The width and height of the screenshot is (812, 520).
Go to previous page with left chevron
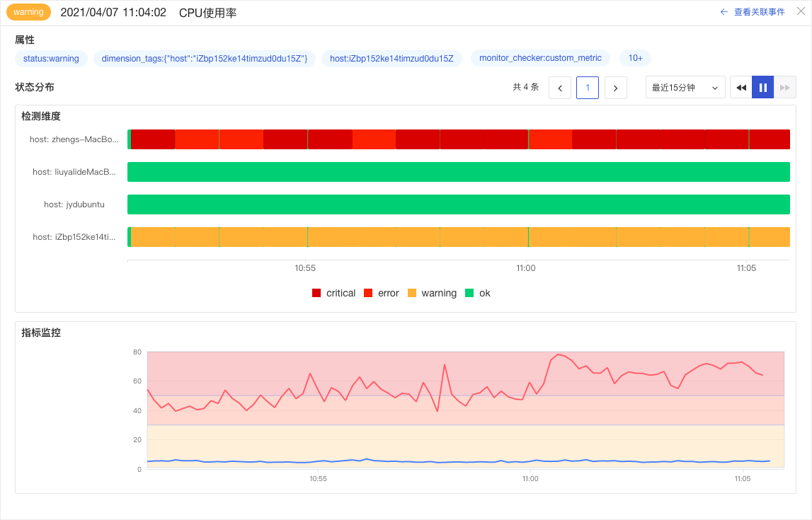[560, 88]
